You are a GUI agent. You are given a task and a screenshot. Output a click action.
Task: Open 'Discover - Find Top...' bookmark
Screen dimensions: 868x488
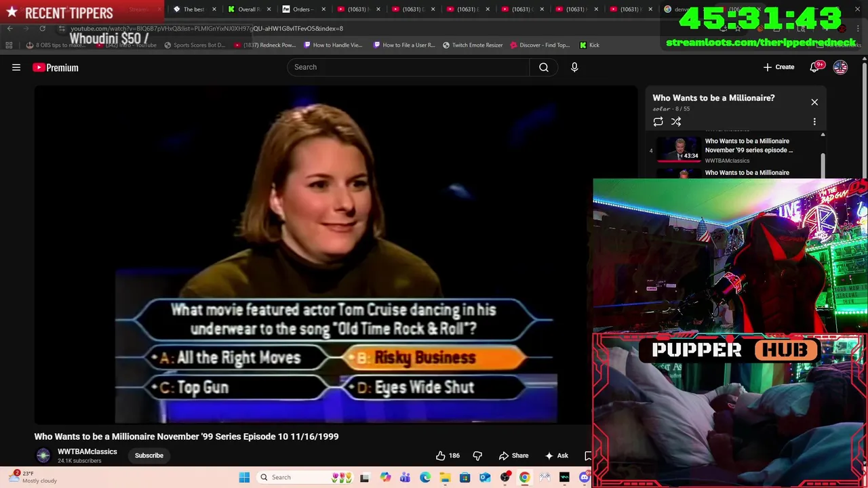pos(540,45)
